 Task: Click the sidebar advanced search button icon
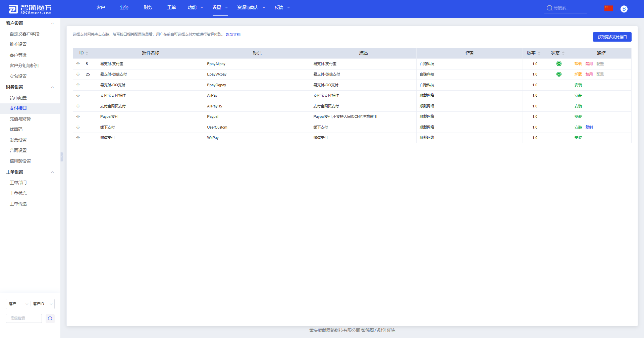click(x=50, y=319)
